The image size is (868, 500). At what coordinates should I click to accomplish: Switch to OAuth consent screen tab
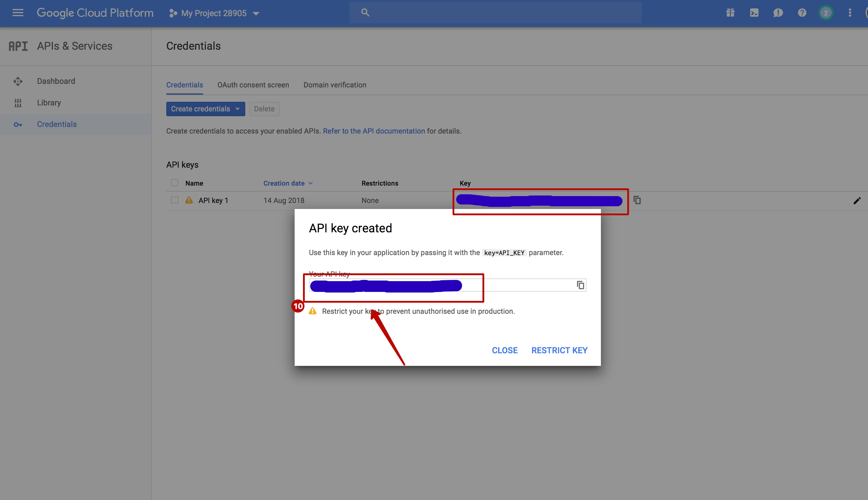pyautogui.click(x=253, y=85)
